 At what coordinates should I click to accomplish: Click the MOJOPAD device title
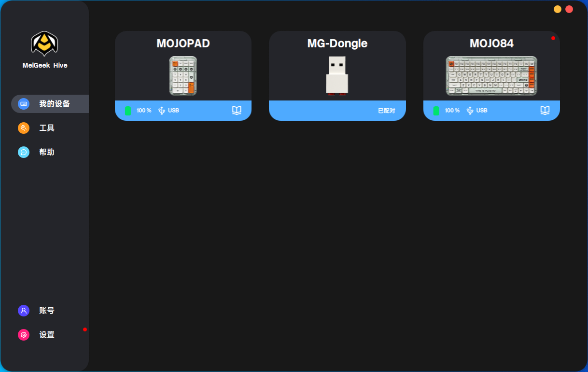pyautogui.click(x=183, y=43)
